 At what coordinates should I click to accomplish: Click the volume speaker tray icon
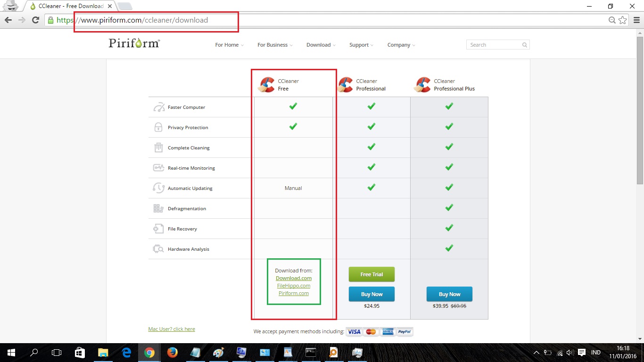click(x=570, y=353)
